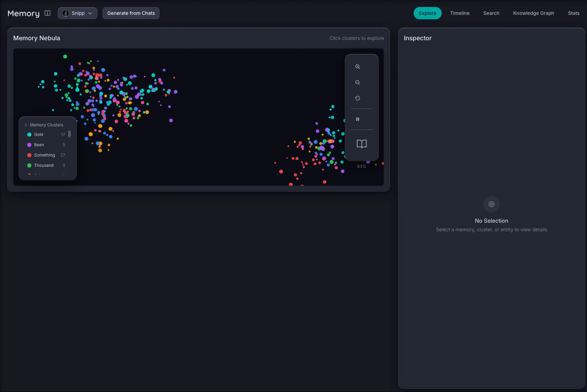The image size is (587, 392).
Task: Select the Been cluster row
Action: 46,145
